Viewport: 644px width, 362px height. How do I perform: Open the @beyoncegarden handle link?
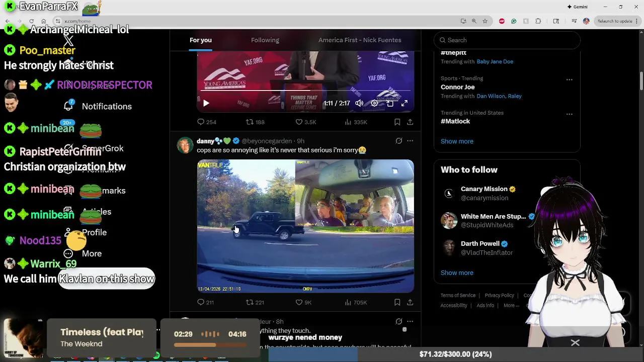tap(268, 141)
